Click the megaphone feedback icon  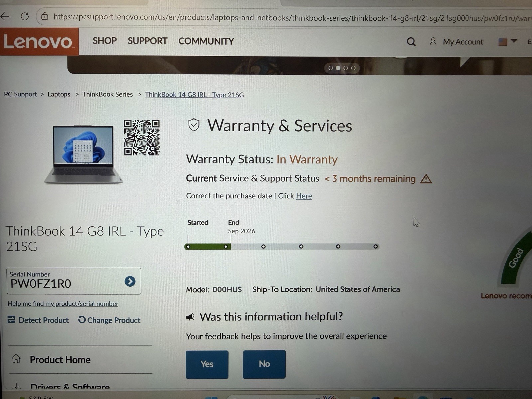190,317
